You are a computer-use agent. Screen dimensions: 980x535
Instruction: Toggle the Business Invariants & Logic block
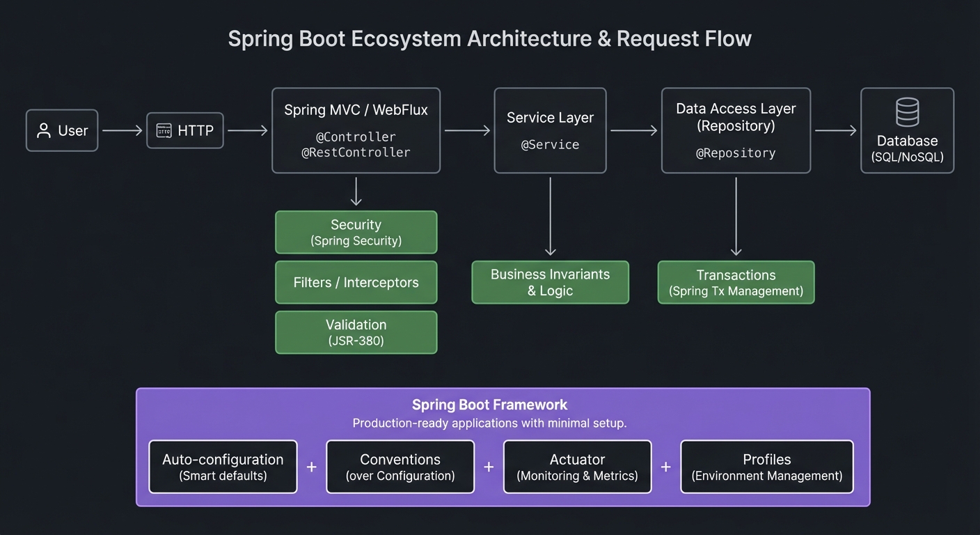click(550, 282)
